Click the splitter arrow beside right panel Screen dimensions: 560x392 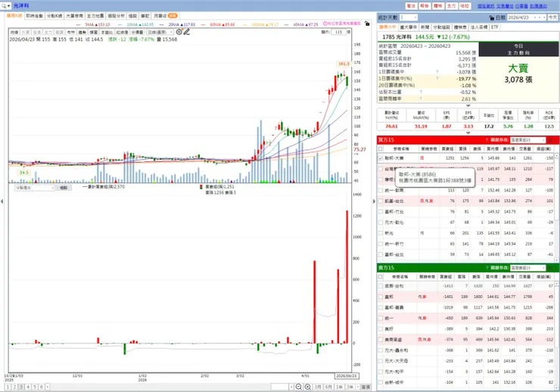(x=374, y=201)
